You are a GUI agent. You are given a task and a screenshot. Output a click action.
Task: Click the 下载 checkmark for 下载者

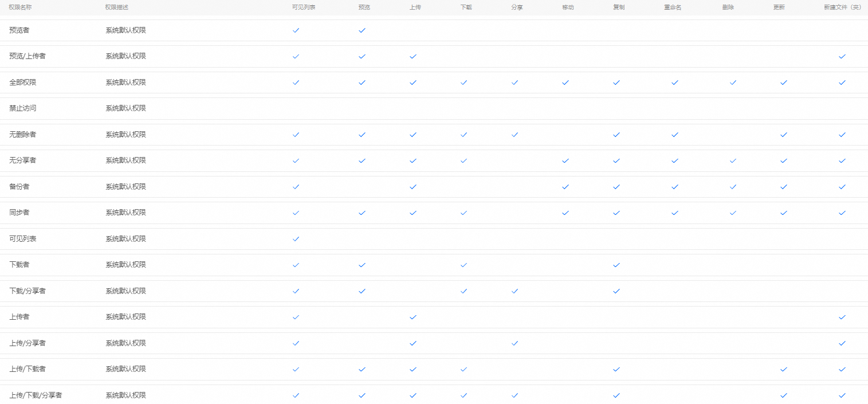click(x=464, y=265)
